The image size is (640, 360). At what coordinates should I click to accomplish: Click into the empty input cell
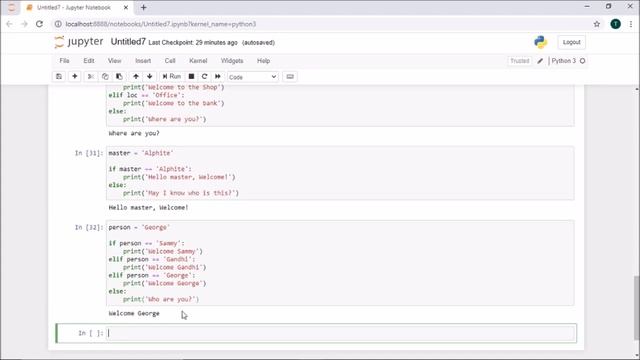(340, 333)
